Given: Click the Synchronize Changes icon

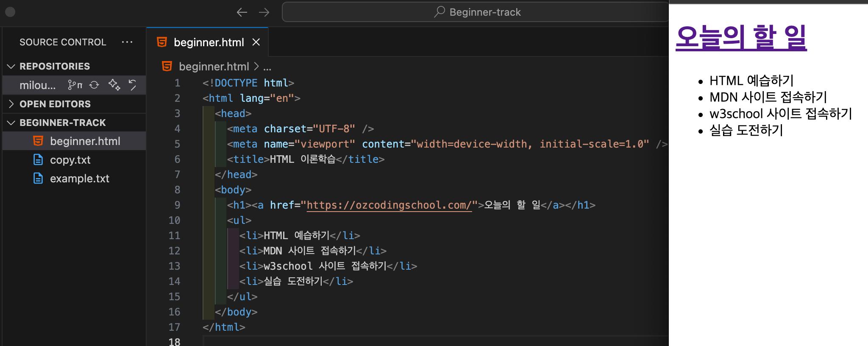Looking at the screenshot, I should (94, 85).
